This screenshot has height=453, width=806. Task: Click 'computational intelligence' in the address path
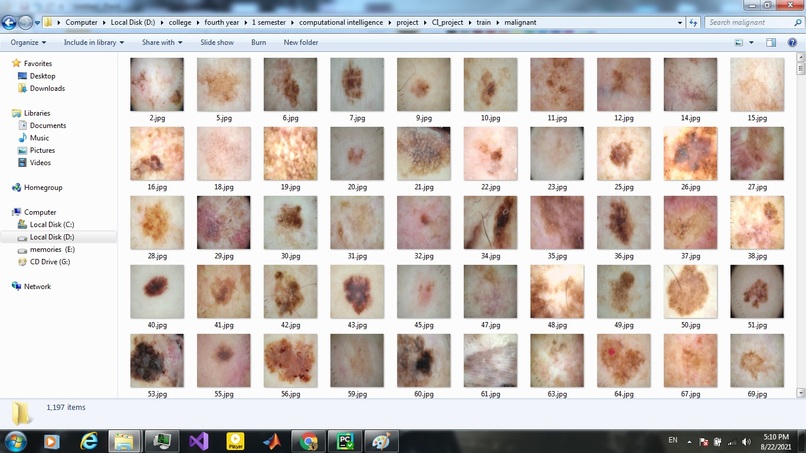tap(341, 23)
